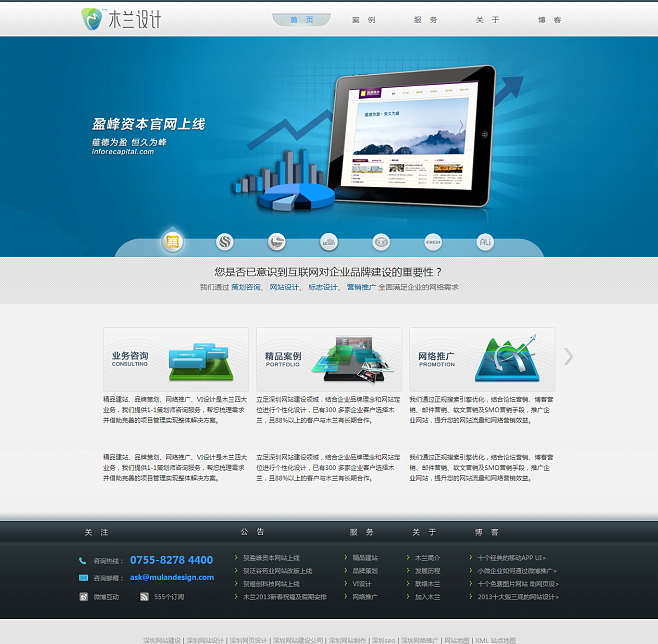
Task: Select the yellow first slide indicator icon
Action: 172,242
